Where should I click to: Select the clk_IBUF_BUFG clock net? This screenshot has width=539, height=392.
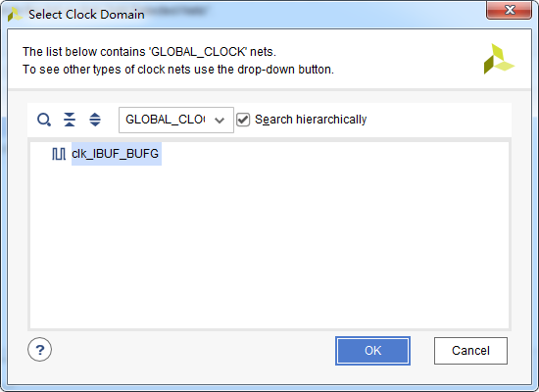coord(115,154)
